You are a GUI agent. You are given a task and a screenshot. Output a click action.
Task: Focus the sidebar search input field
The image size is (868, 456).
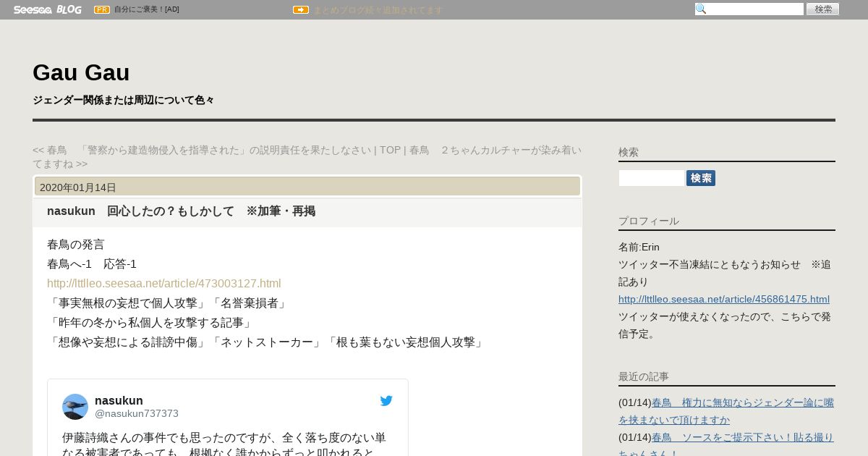652,178
